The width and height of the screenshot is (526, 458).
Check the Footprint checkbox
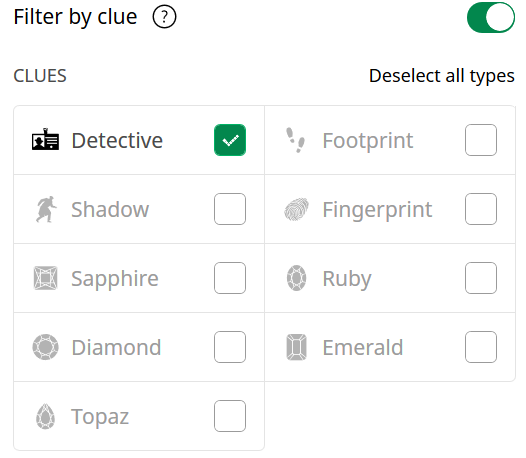[x=481, y=140]
